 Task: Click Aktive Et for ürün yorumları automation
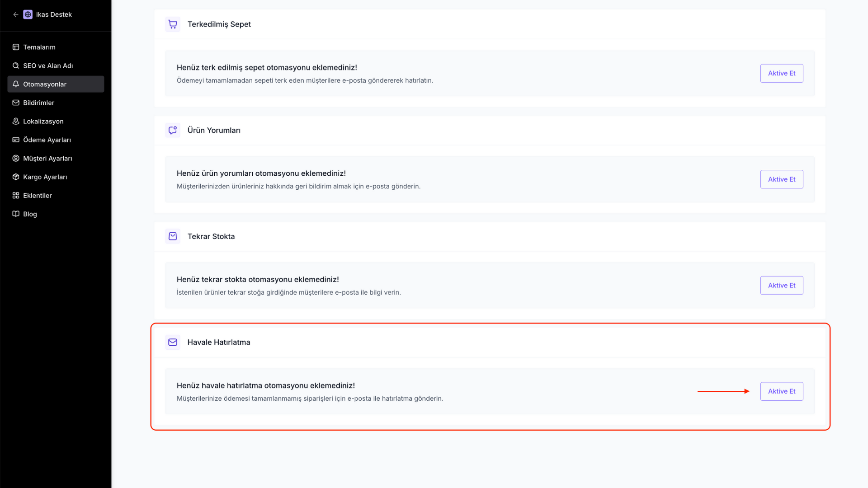coord(782,179)
